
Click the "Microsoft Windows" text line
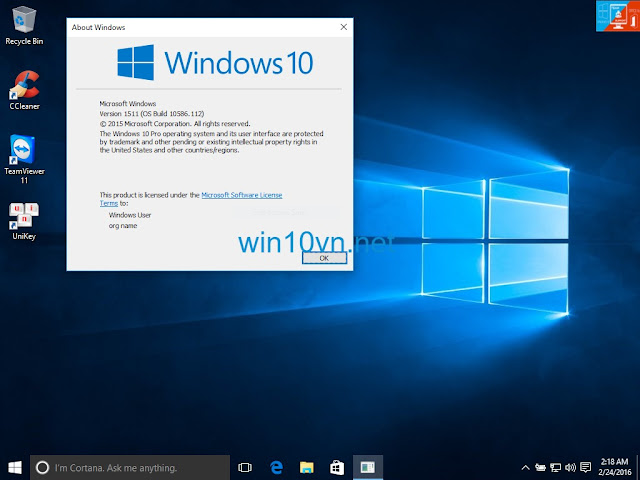click(128, 104)
